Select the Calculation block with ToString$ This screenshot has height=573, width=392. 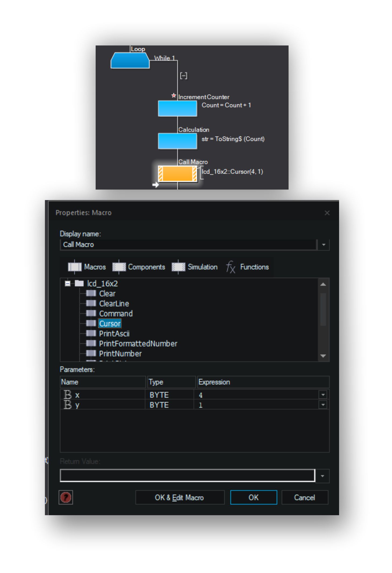[177, 141]
